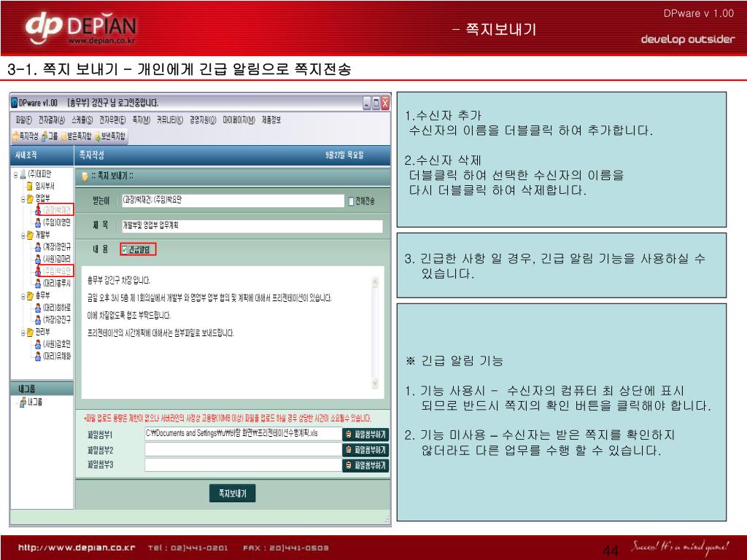Click 파일첨부하기 button for 파일첨부2
Screen dimensions: 747x560
tap(365, 450)
